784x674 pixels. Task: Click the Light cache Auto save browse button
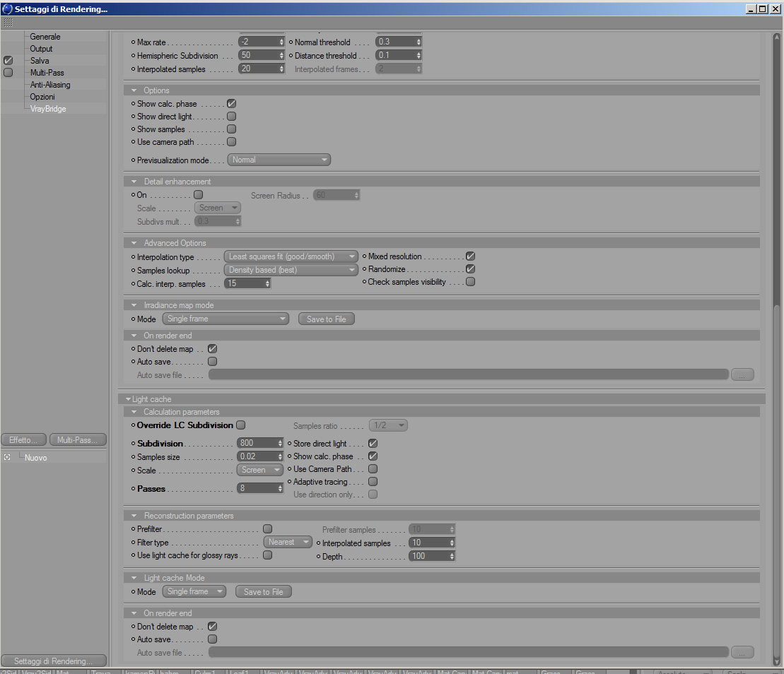point(742,652)
